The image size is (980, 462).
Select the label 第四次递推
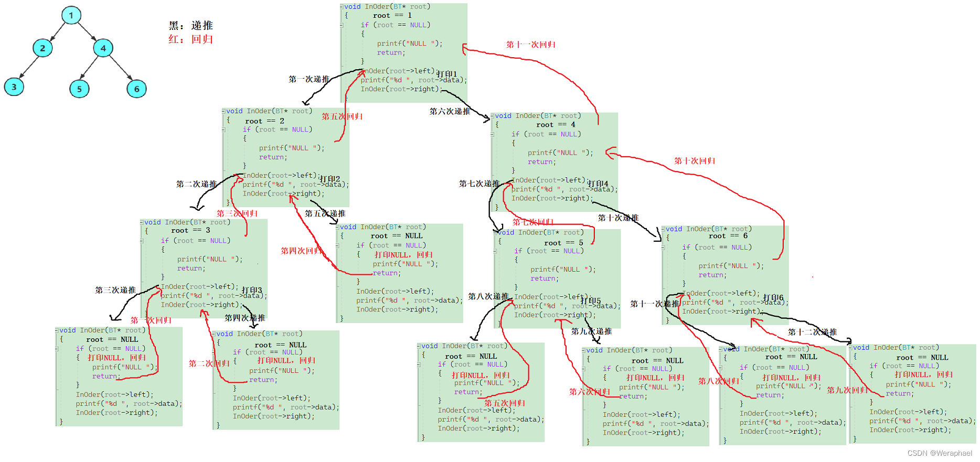[245, 318]
